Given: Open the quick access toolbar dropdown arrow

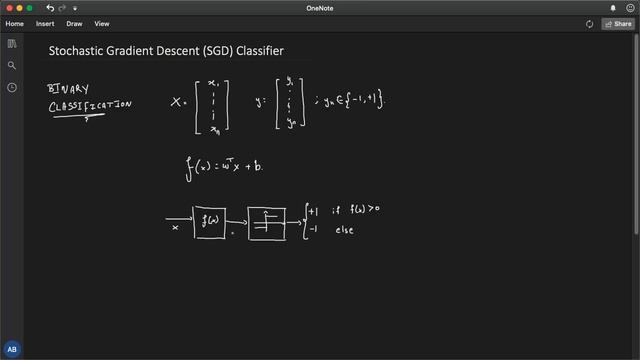Looking at the screenshot, I should [75, 8].
